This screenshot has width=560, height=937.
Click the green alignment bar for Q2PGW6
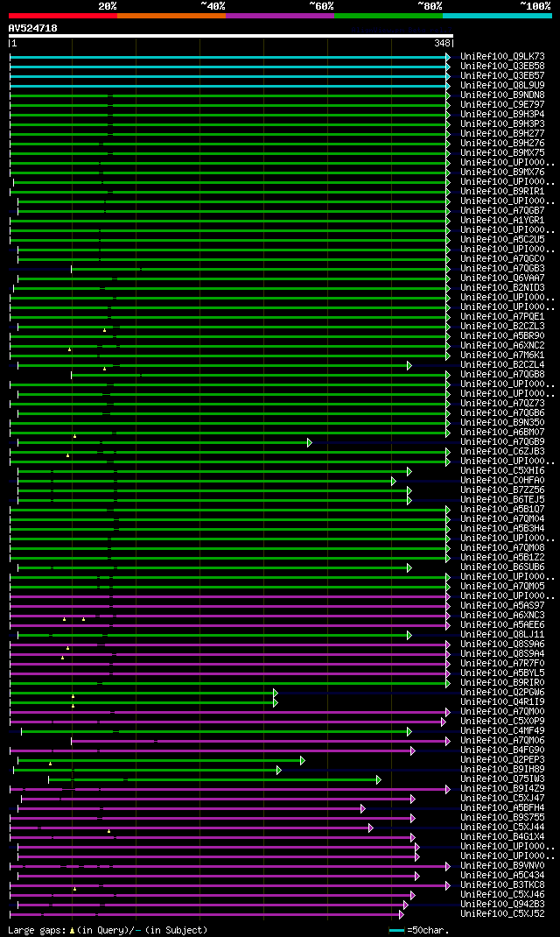(x=142, y=694)
